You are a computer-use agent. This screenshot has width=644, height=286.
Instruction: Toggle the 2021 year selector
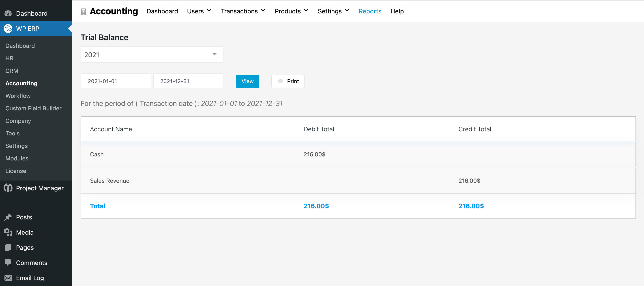[x=152, y=55]
